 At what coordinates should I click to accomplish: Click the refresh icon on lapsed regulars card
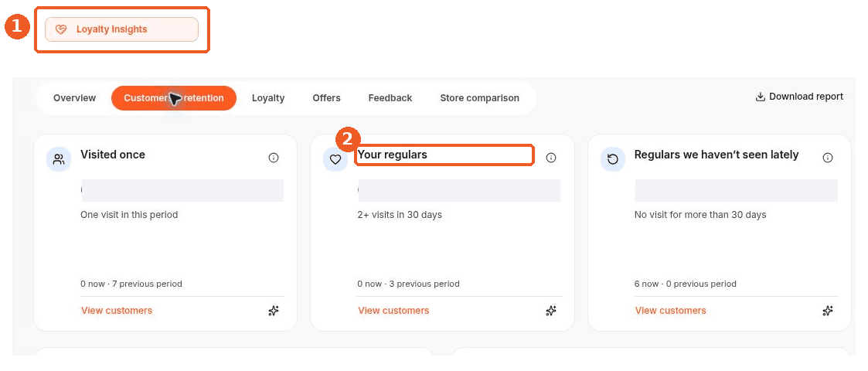point(613,159)
